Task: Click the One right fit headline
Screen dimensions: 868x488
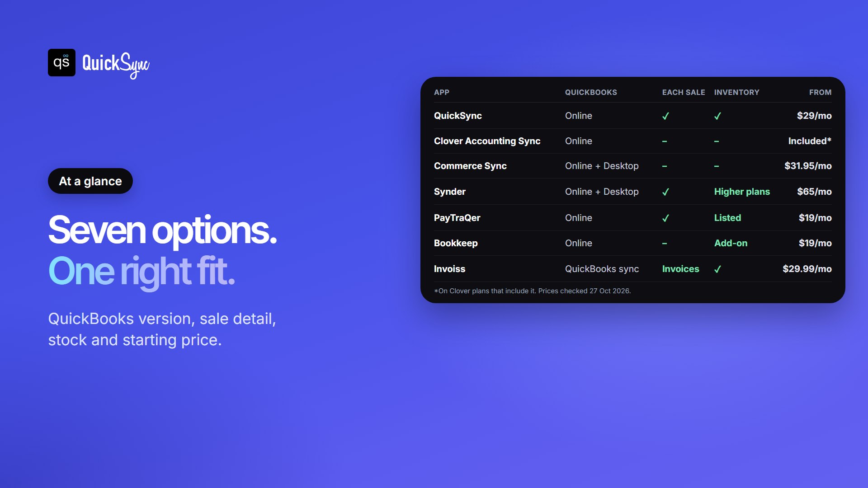Action: [x=142, y=272]
